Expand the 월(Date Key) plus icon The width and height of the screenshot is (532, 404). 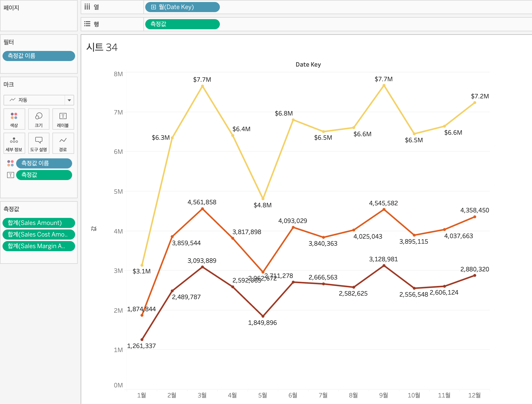[153, 7]
